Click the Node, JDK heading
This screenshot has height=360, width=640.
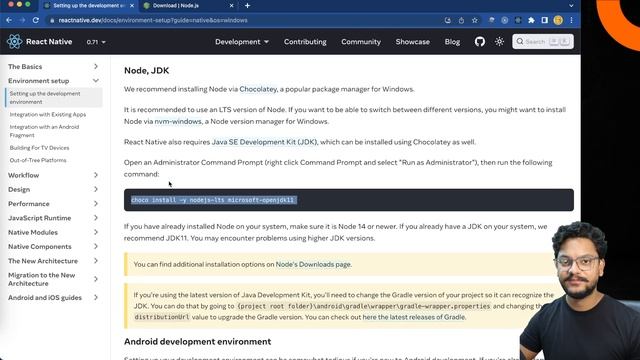pyautogui.click(x=147, y=71)
